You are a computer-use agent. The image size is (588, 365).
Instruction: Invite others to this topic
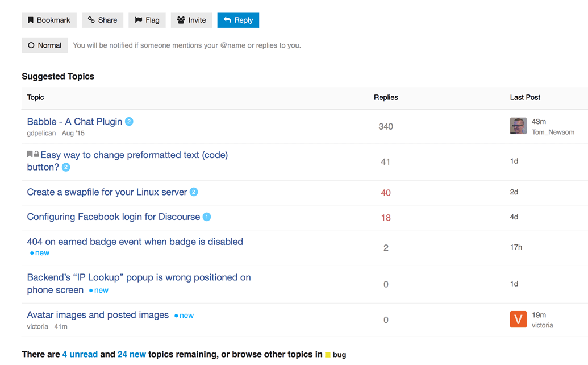click(x=191, y=20)
